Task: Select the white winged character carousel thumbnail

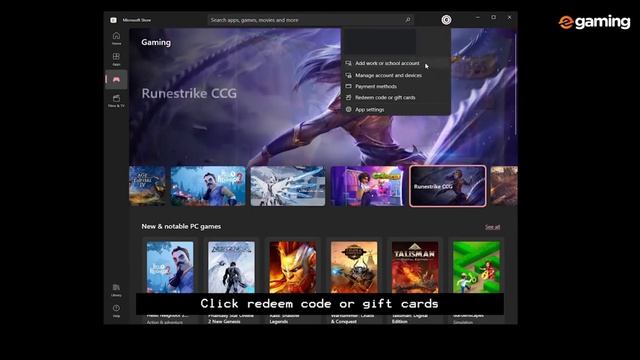Action: coord(288,186)
